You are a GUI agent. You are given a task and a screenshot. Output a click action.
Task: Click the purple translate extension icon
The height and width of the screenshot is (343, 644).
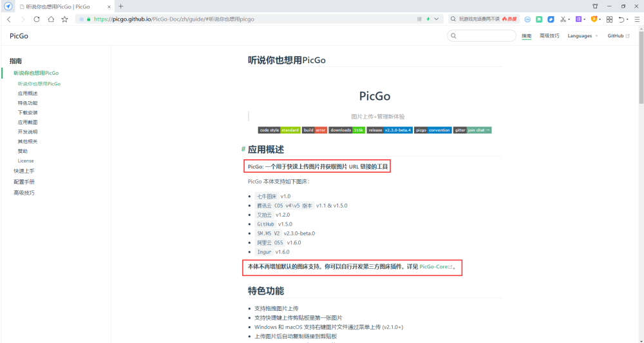pos(579,19)
